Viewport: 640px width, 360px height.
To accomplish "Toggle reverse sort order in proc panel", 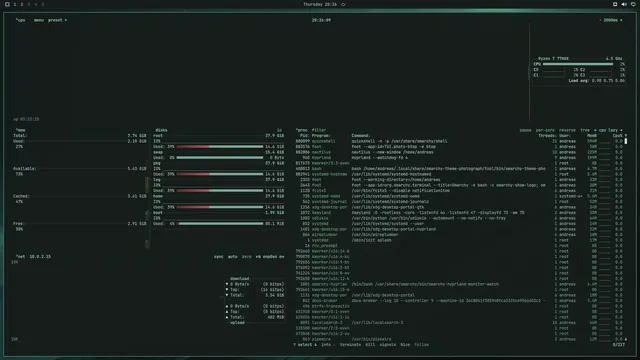I will [x=567, y=130].
